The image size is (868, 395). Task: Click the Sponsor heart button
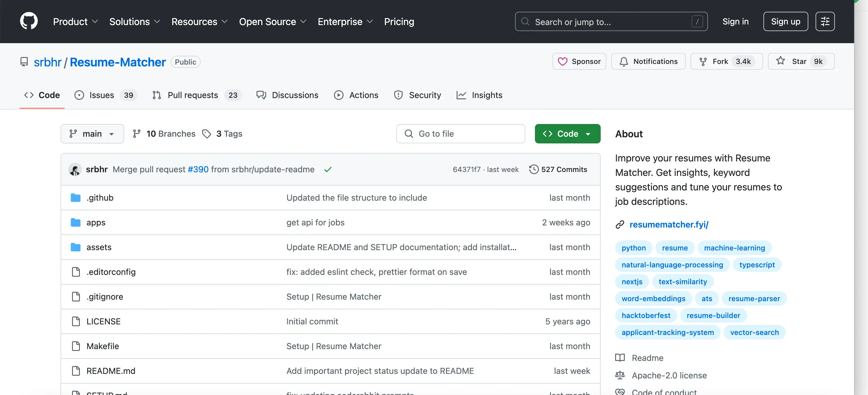(579, 61)
